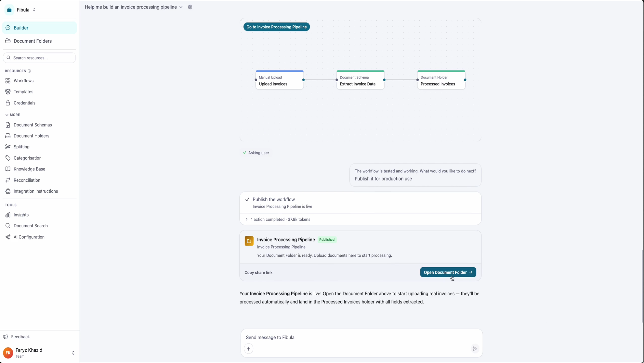Click the page vertical scrollbar
This screenshot has width=644, height=363.
642,286
